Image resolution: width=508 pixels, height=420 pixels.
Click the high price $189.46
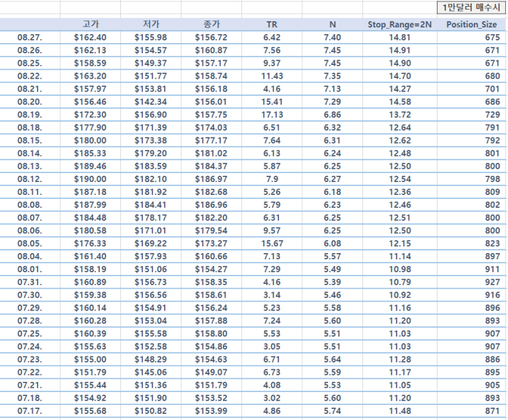point(90,166)
